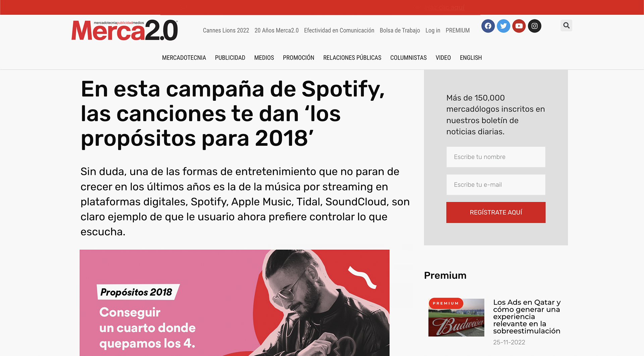Screen dimensions: 644x356
Task: Go to the Columnistas section
Action: pos(408,58)
